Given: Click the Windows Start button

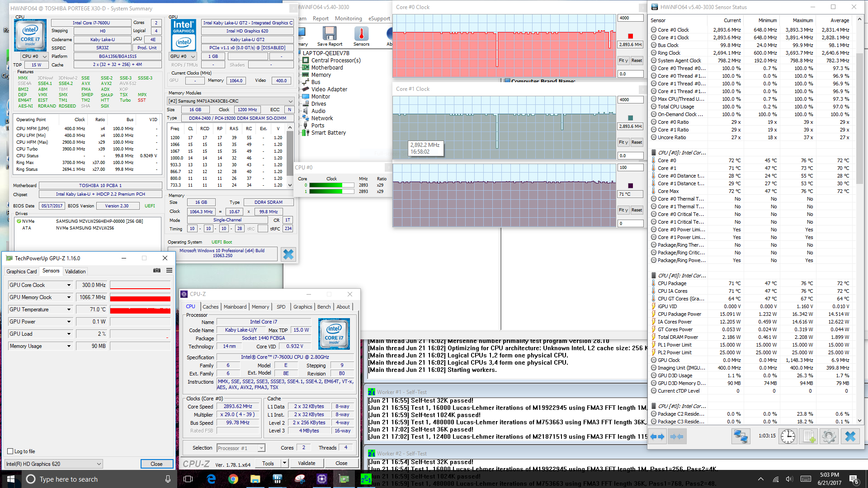Looking at the screenshot, I should [11, 479].
